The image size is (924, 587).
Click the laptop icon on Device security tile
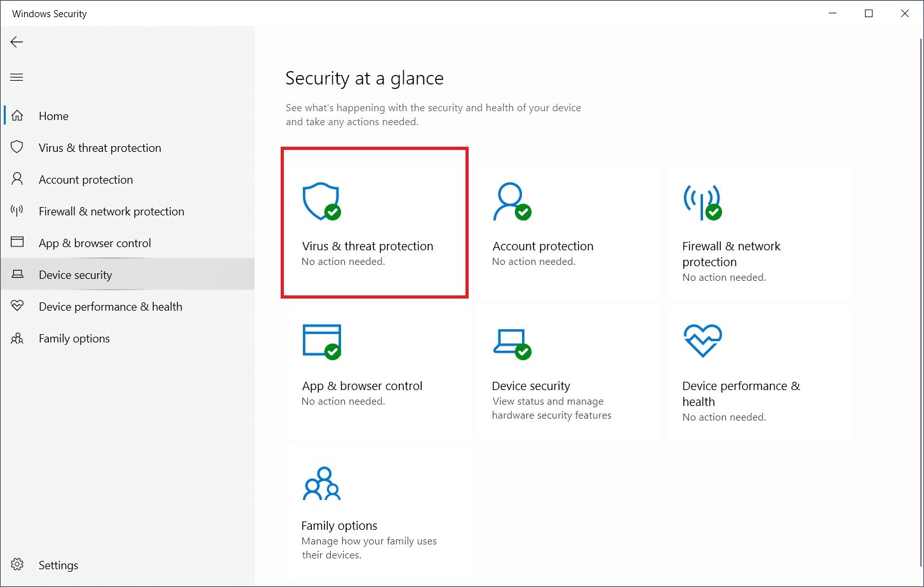pyautogui.click(x=512, y=344)
